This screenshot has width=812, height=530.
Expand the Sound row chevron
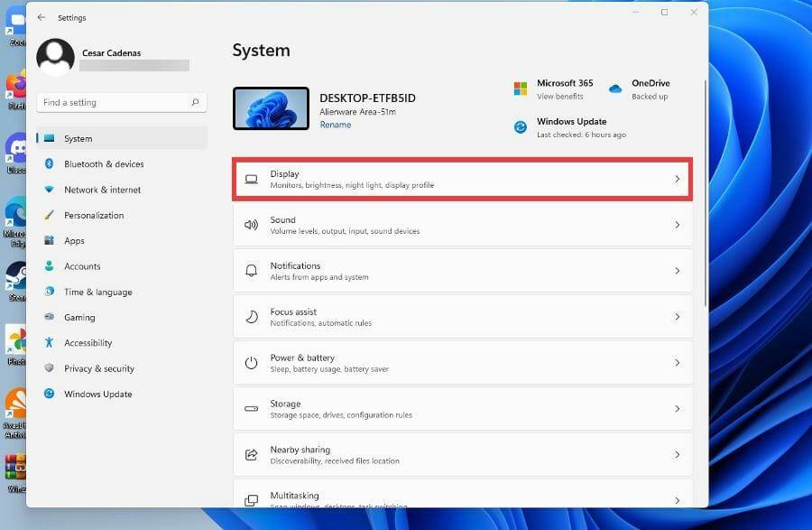click(x=678, y=224)
